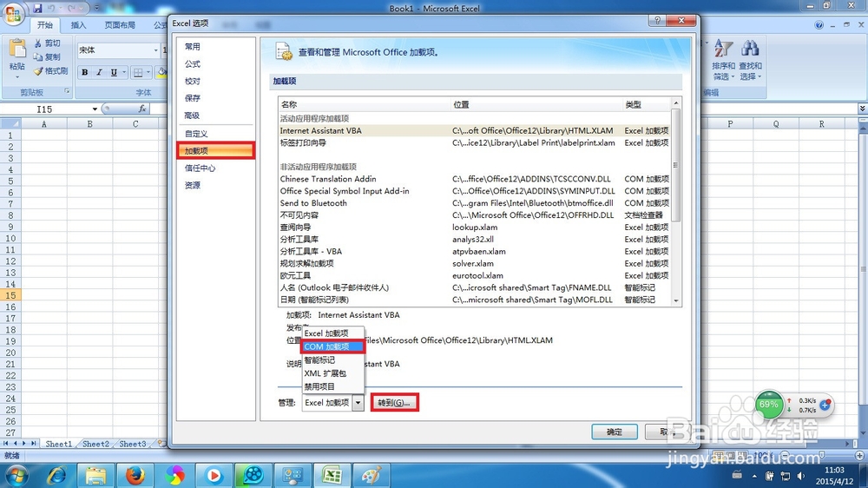Click dialog help question mark button
Screen dimensions: 868x488
657,21
